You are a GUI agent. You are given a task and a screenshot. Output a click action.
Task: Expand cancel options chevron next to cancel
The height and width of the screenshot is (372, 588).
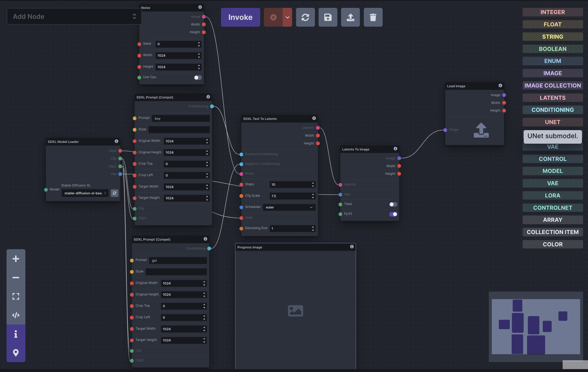point(287,17)
